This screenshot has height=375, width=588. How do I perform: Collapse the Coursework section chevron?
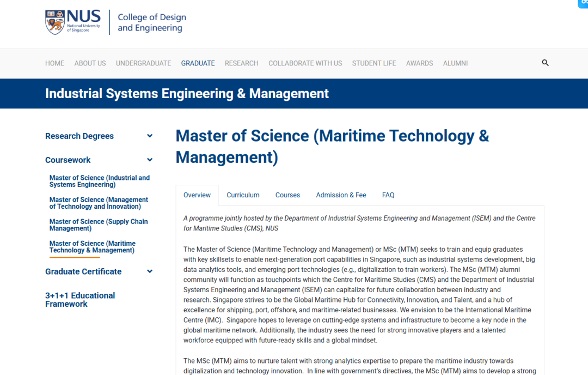(150, 160)
